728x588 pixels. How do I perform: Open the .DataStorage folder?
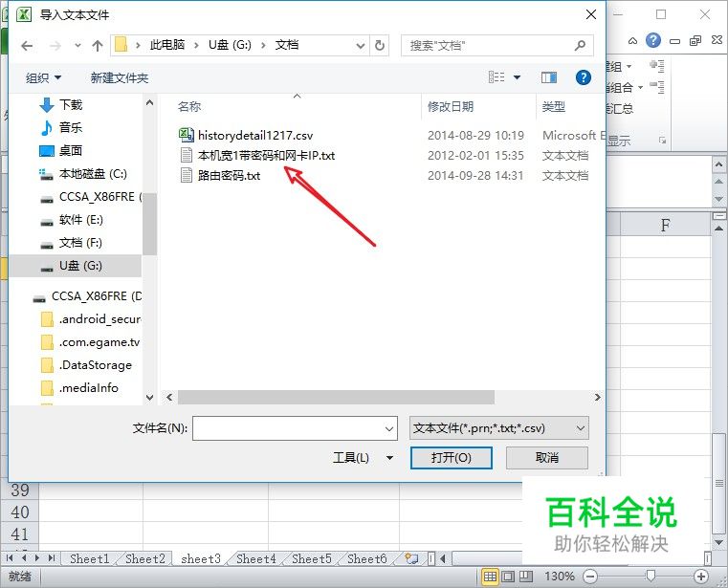[86, 365]
